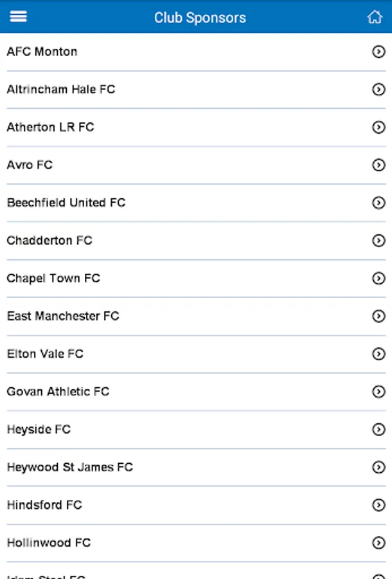
Task: Tap arrow icon beside AFC Monton
Action: pos(379,52)
